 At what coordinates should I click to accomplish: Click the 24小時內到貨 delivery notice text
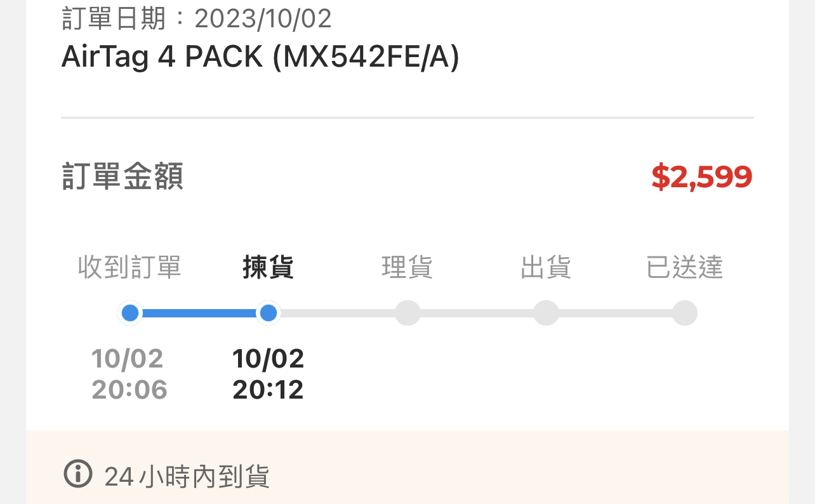187,476
